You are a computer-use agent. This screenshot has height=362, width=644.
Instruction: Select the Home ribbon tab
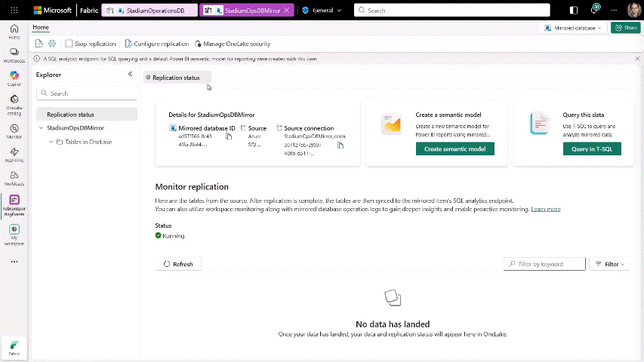(41, 27)
